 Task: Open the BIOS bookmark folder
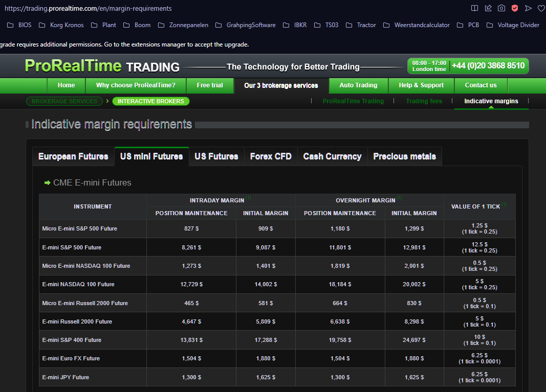[x=19, y=25]
